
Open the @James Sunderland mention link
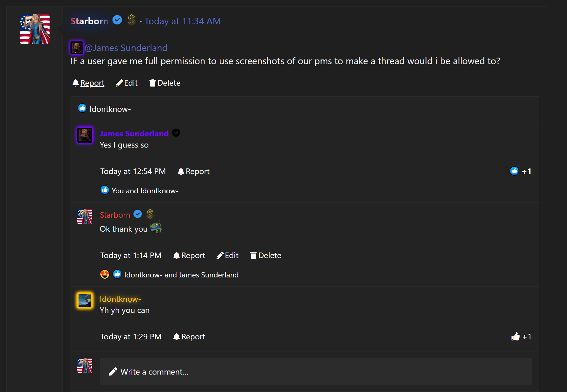(x=126, y=48)
